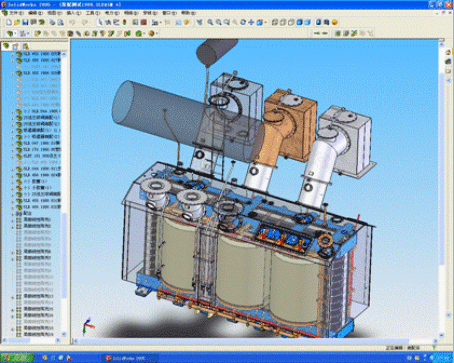Open the Options icon dropdown arrow

click(161, 22)
